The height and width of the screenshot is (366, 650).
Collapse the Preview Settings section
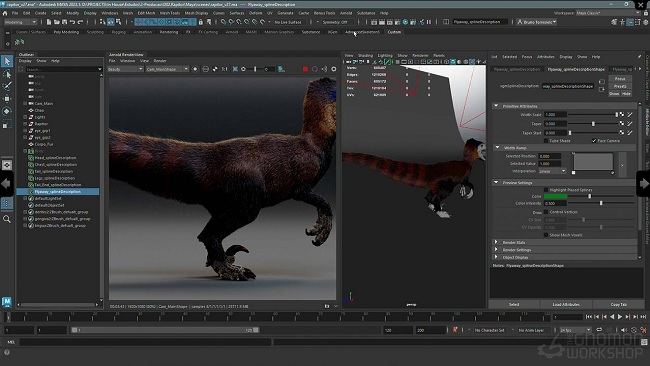[496, 182]
